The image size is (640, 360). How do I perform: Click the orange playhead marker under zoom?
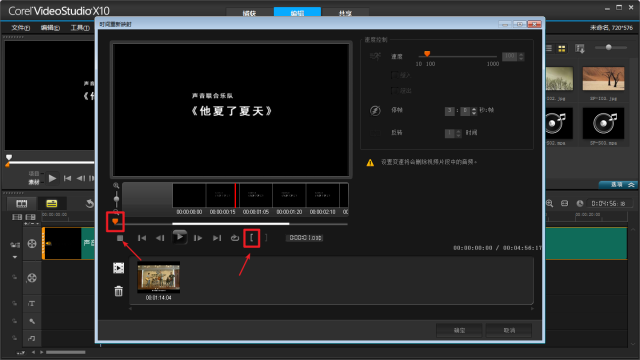(115, 221)
